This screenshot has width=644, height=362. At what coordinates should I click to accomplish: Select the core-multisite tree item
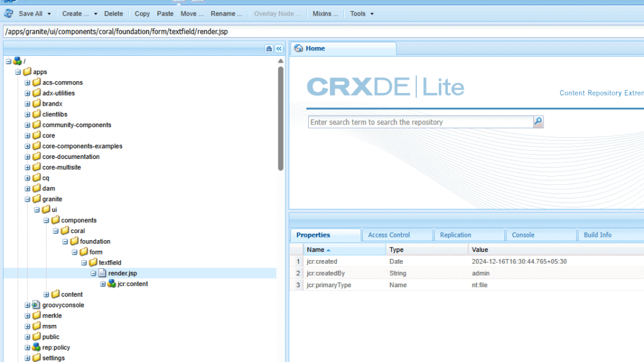pos(62,167)
